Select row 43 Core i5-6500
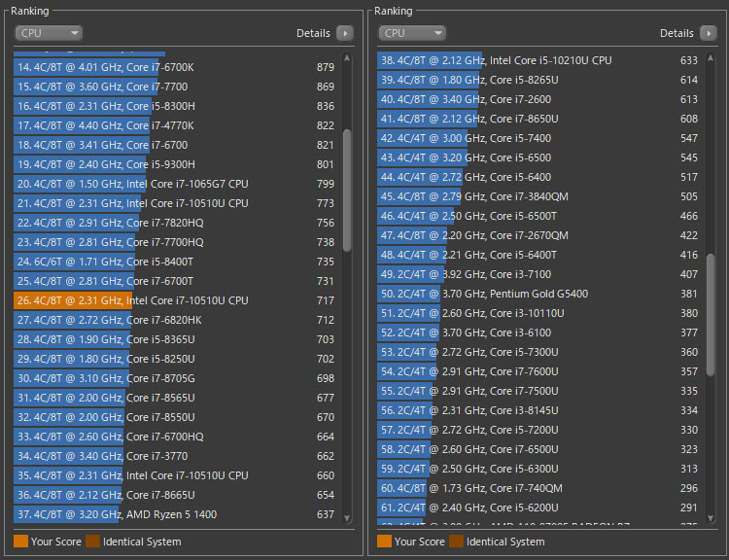The width and height of the screenshot is (729, 560). [539, 157]
